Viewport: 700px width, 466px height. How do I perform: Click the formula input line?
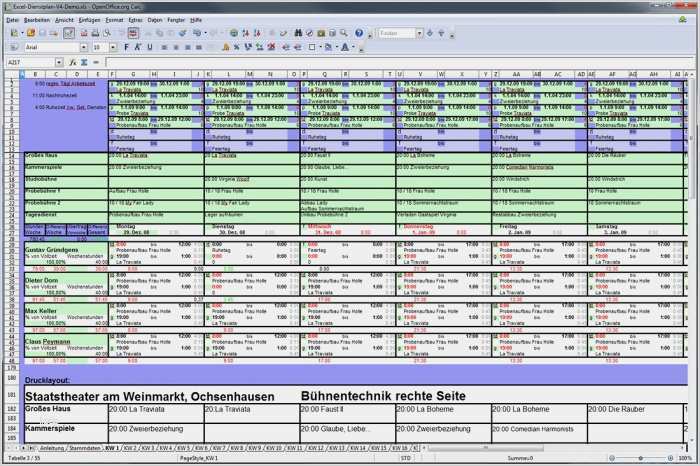[x=399, y=62]
